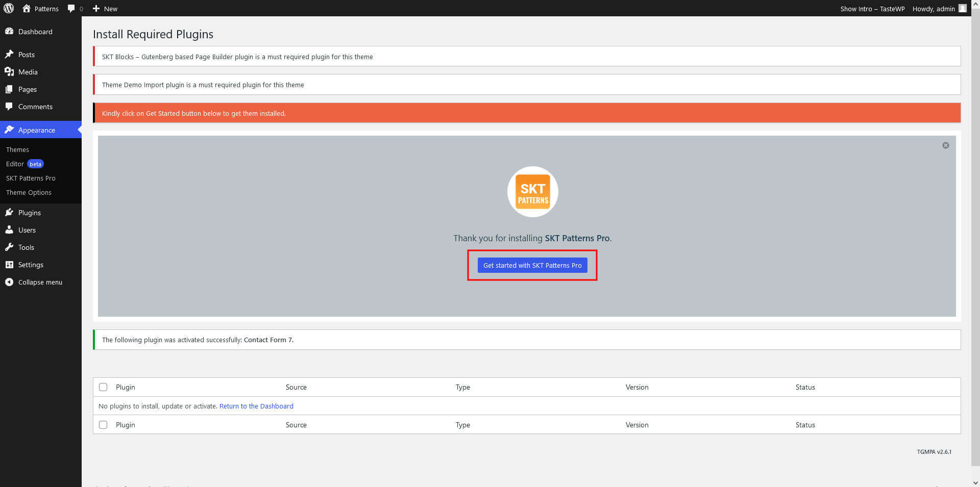Follow Return to the Dashboard link

(256, 406)
